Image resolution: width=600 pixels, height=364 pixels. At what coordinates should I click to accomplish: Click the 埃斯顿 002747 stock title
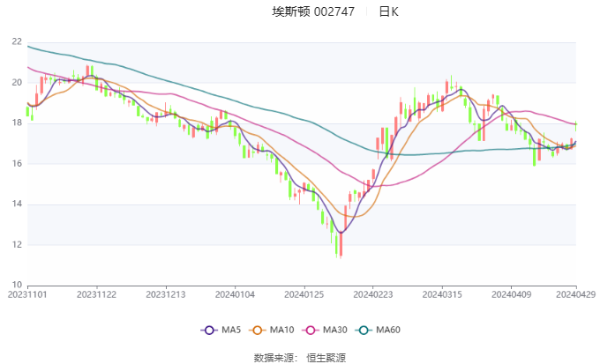pyautogui.click(x=313, y=12)
